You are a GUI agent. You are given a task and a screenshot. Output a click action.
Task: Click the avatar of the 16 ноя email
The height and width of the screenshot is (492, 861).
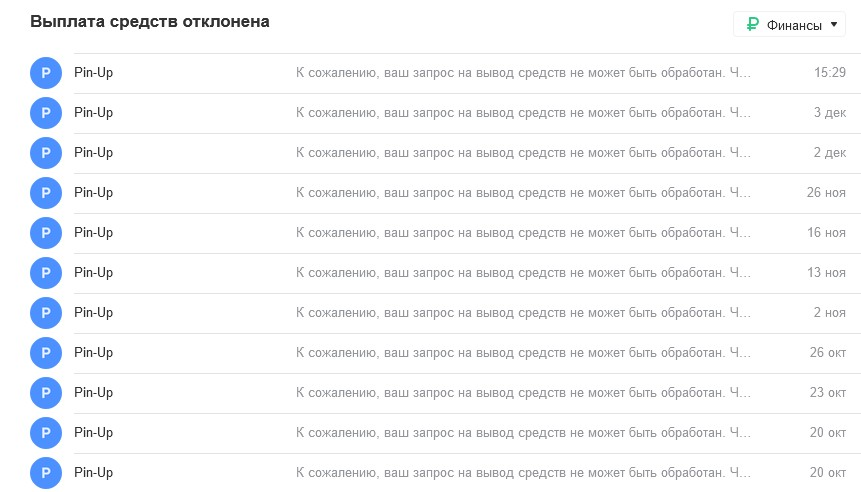tap(46, 233)
